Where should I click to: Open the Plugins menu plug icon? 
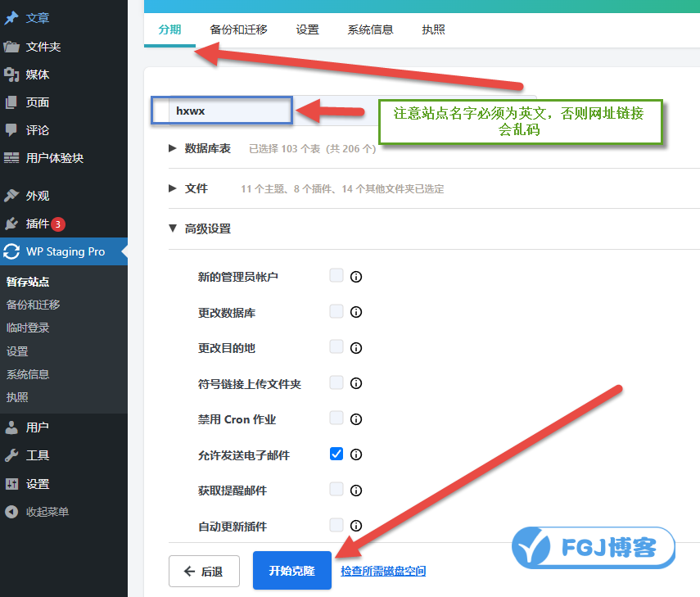tap(11, 224)
